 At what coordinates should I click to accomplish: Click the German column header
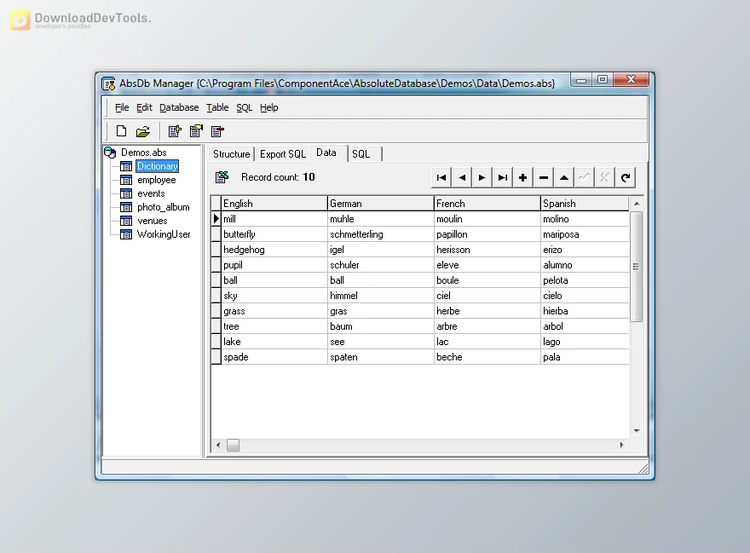(381, 203)
